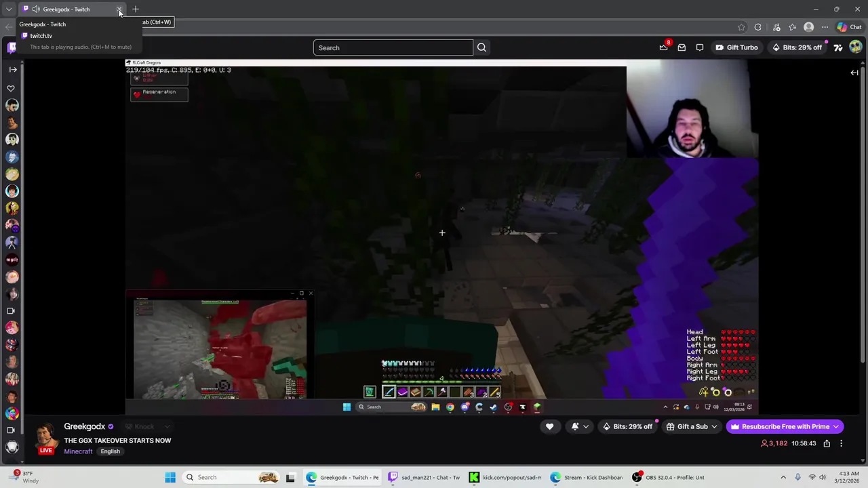Share the stream via share icon

[827, 443]
